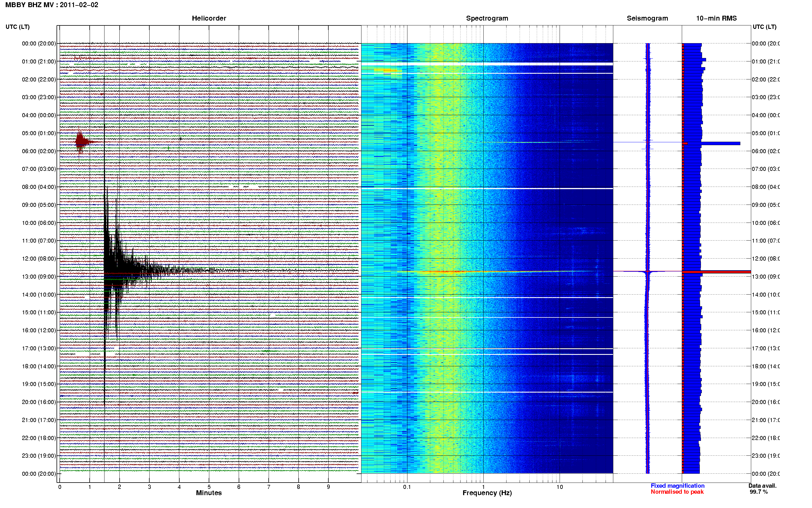Screen dimensions: 812x508
Task: Click the left "15:00 (11:00)" time label
Action: pos(39,312)
